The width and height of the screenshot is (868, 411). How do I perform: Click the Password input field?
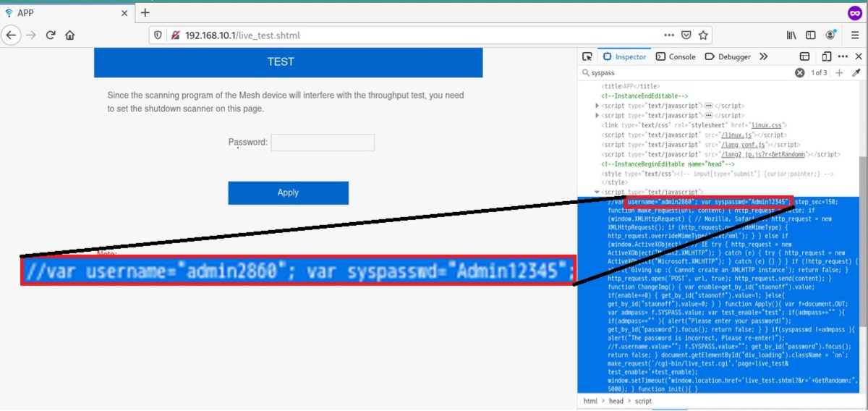(x=323, y=143)
